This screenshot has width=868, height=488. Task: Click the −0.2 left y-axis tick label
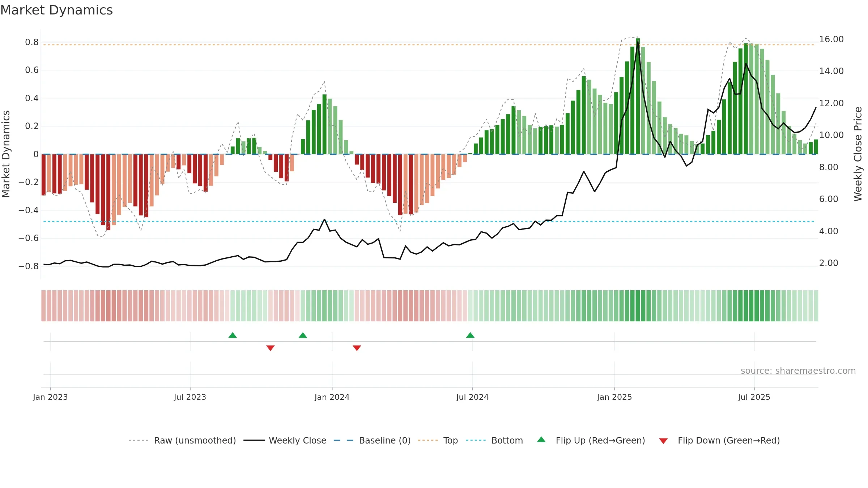click(x=29, y=182)
